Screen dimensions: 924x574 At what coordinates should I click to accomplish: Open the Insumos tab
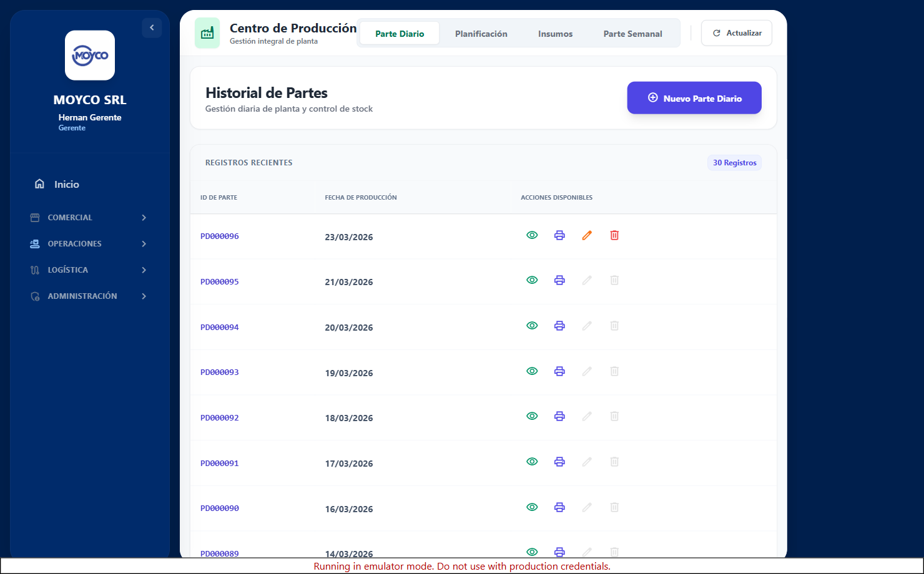pyautogui.click(x=556, y=34)
